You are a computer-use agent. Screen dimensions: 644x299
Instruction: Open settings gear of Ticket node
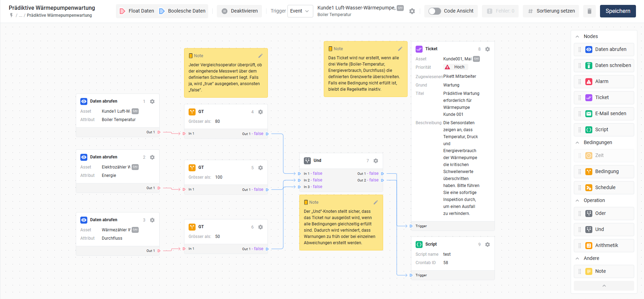click(x=488, y=49)
